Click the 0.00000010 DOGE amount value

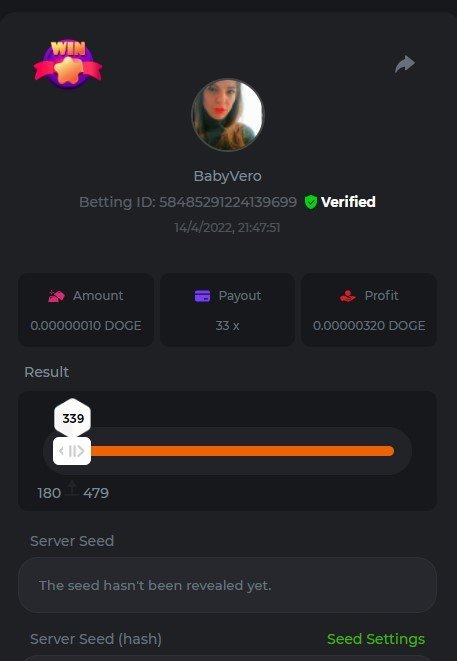(x=86, y=325)
